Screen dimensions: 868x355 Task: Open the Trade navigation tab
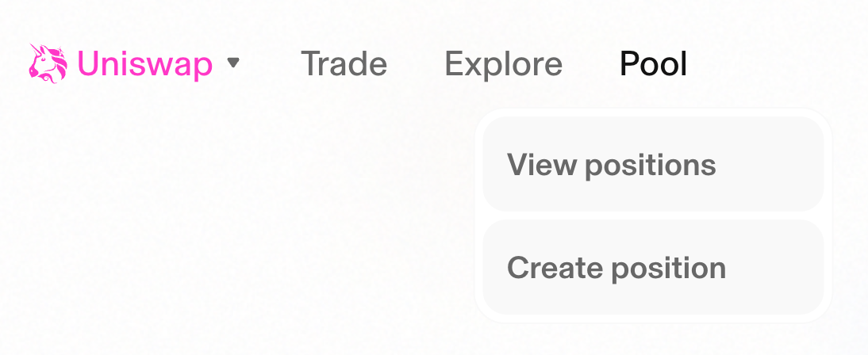(344, 64)
